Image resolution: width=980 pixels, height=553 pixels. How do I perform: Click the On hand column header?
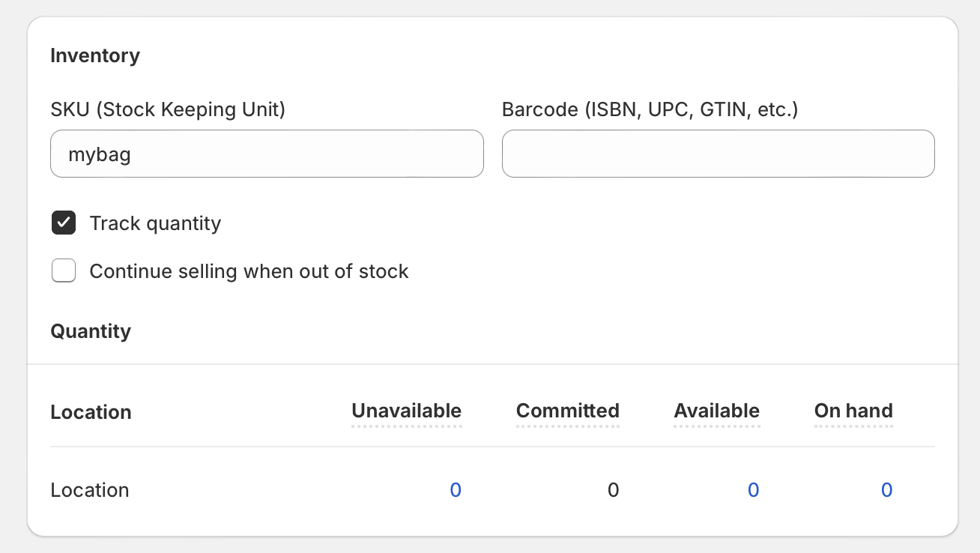[x=853, y=411]
